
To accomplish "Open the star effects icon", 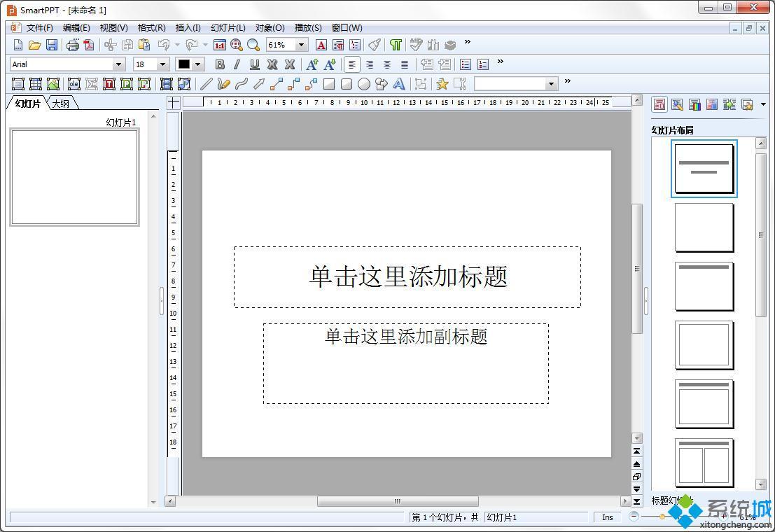I will (442, 84).
